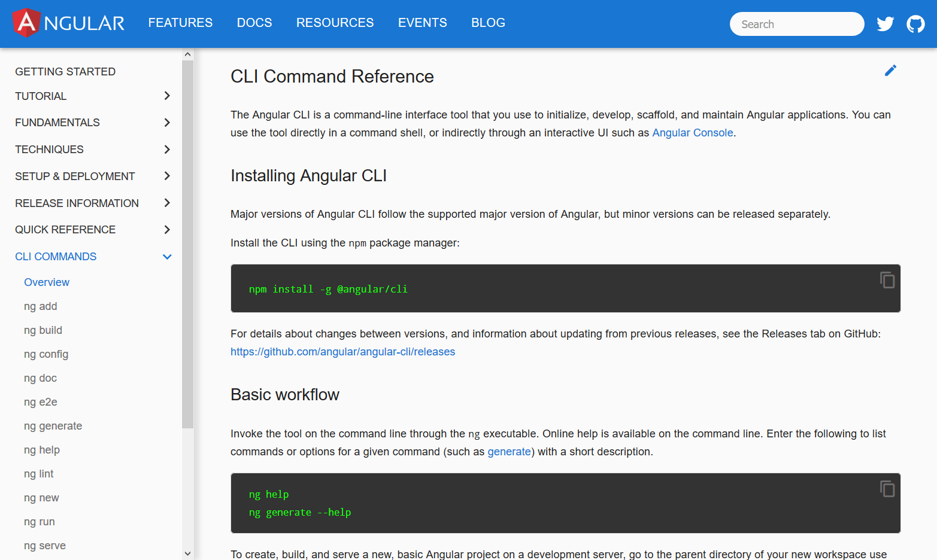Open the ng build command page
This screenshot has width=937, height=560.
(x=43, y=330)
